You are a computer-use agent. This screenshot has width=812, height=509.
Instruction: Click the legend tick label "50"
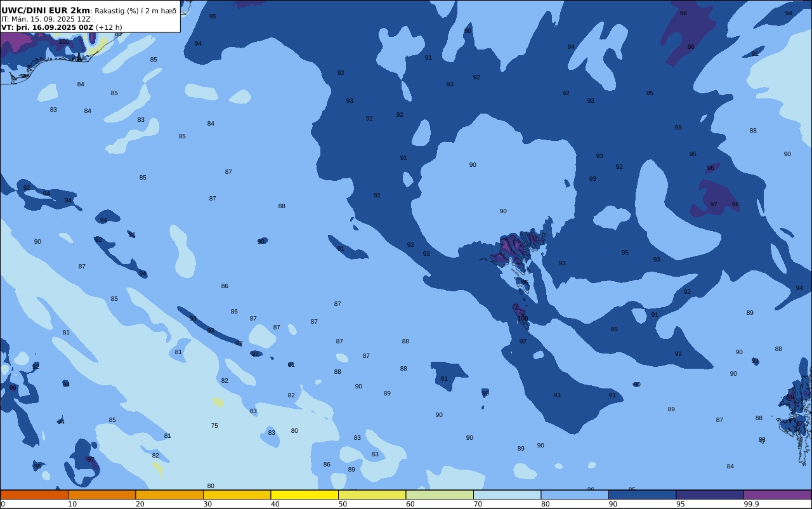click(343, 504)
